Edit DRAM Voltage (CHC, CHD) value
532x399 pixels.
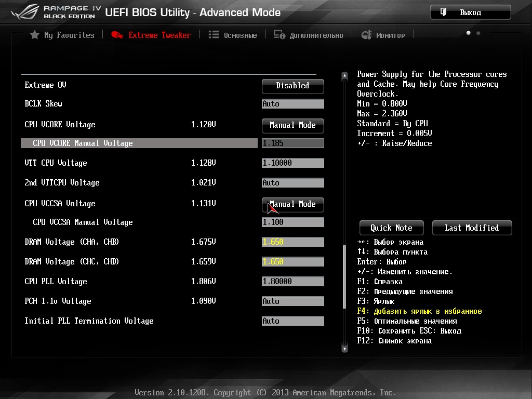coord(293,262)
